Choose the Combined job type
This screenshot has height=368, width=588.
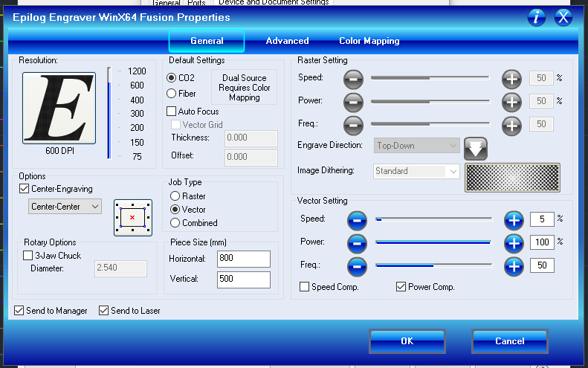pos(175,223)
